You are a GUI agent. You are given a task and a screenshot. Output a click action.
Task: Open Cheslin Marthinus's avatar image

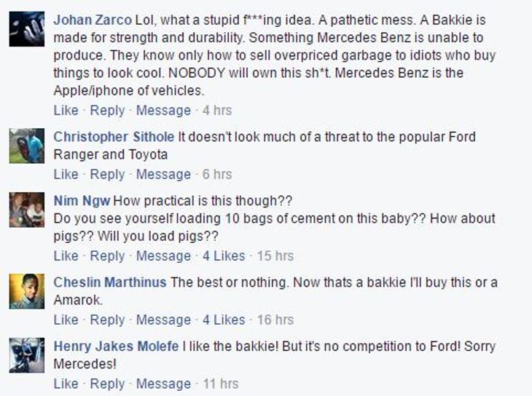[27, 291]
